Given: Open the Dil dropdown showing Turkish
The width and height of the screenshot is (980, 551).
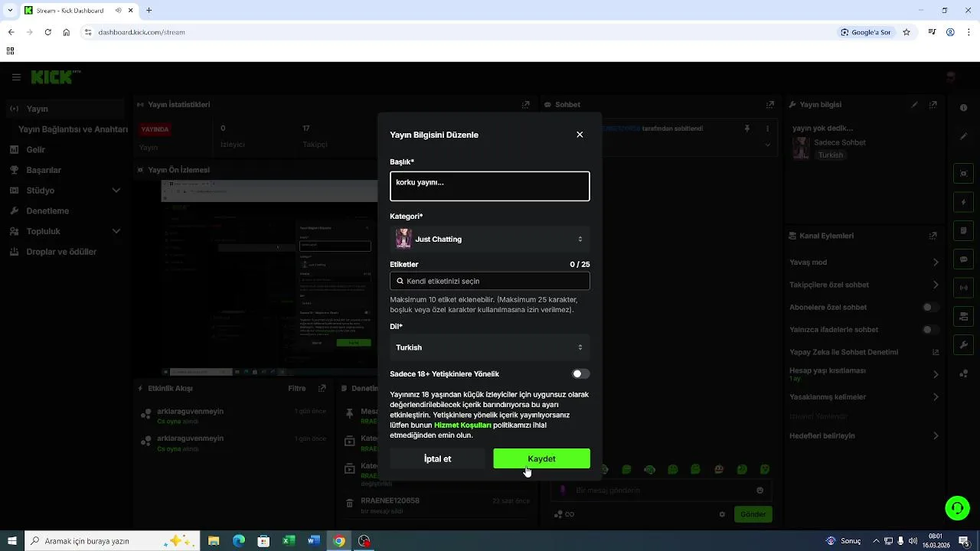Looking at the screenshot, I should pyautogui.click(x=490, y=347).
